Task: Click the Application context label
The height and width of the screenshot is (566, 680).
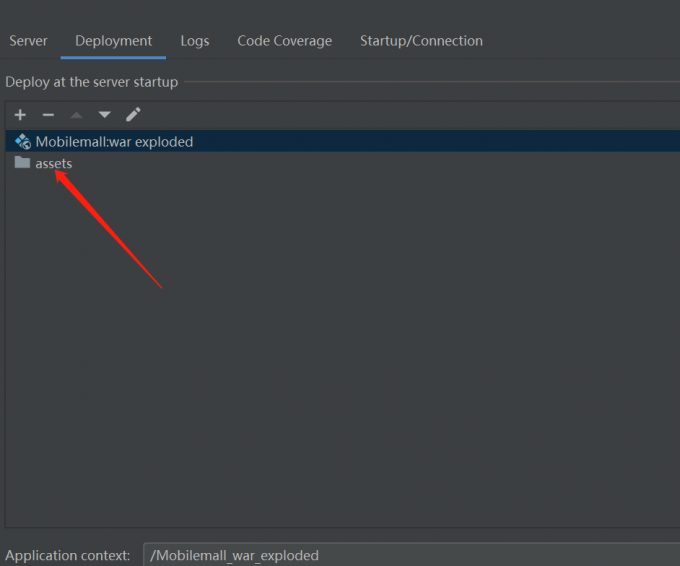Action: click(x=68, y=556)
